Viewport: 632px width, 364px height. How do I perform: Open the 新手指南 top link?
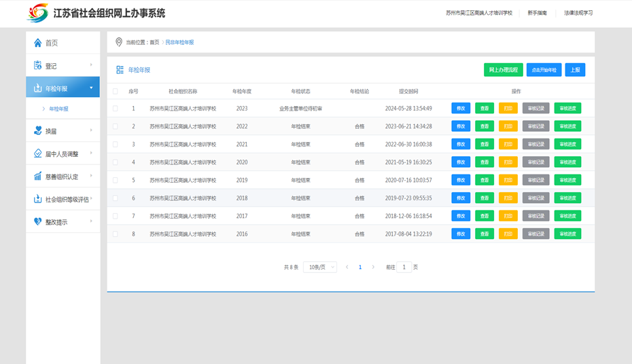(x=538, y=13)
